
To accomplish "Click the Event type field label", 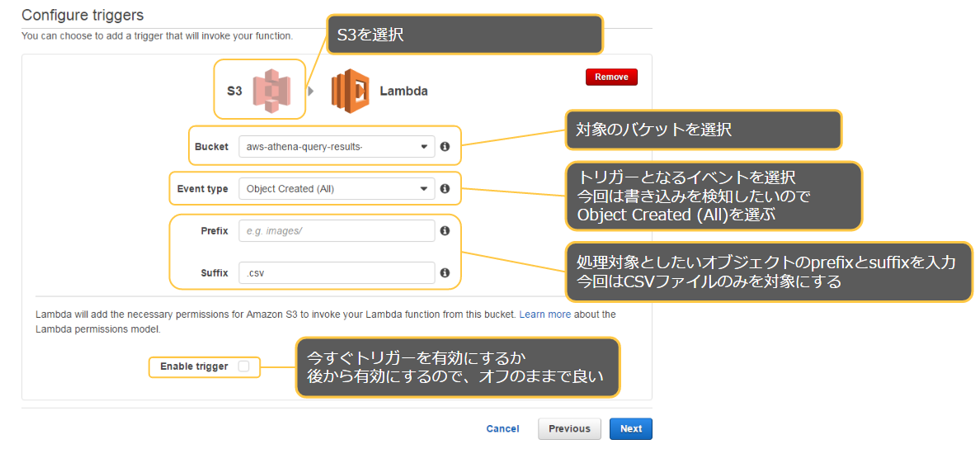I will (x=202, y=189).
